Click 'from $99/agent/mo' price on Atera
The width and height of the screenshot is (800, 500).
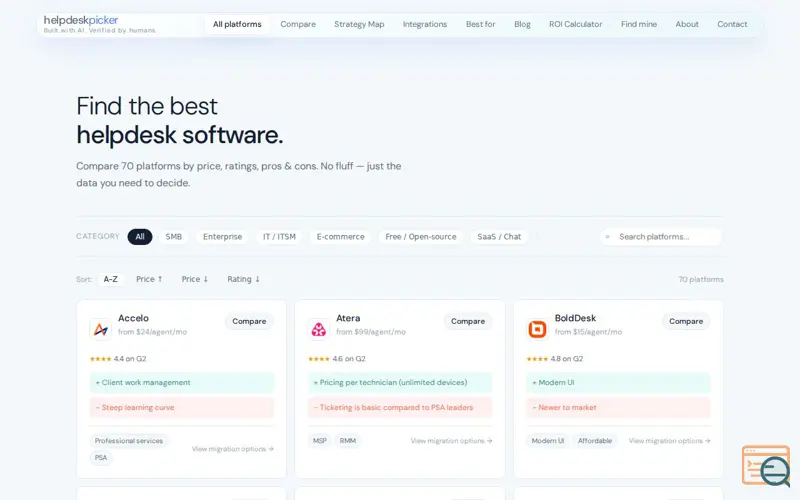tap(371, 332)
